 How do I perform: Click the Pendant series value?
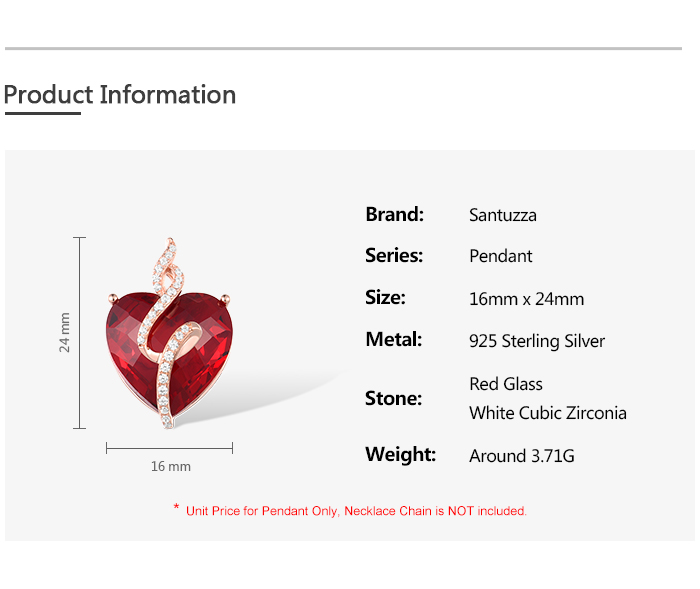(500, 256)
